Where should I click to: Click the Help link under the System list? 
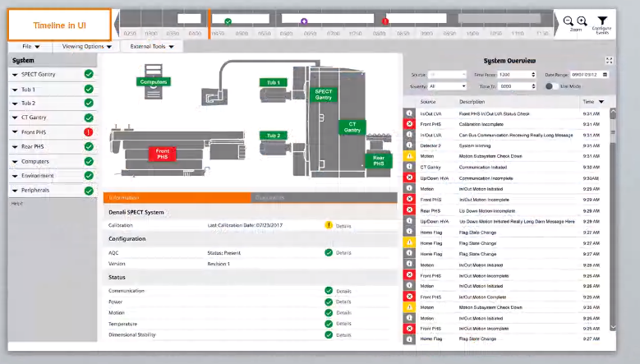pyautogui.click(x=16, y=203)
